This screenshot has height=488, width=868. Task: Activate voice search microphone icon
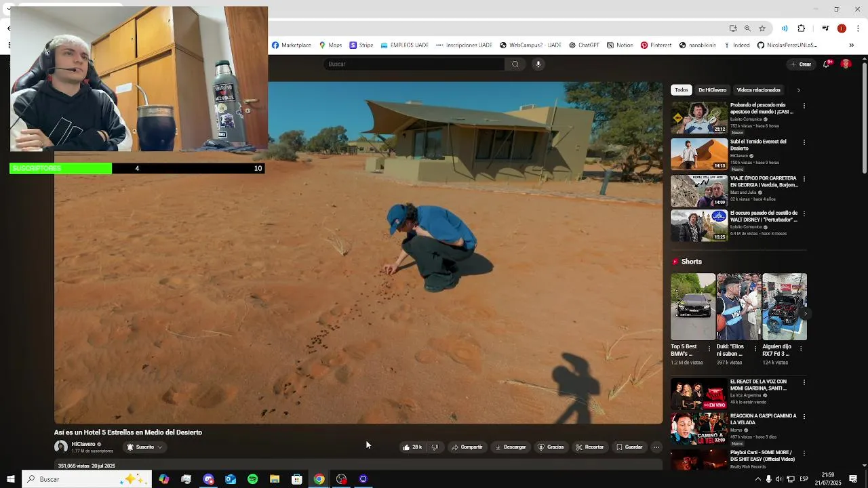point(538,64)
